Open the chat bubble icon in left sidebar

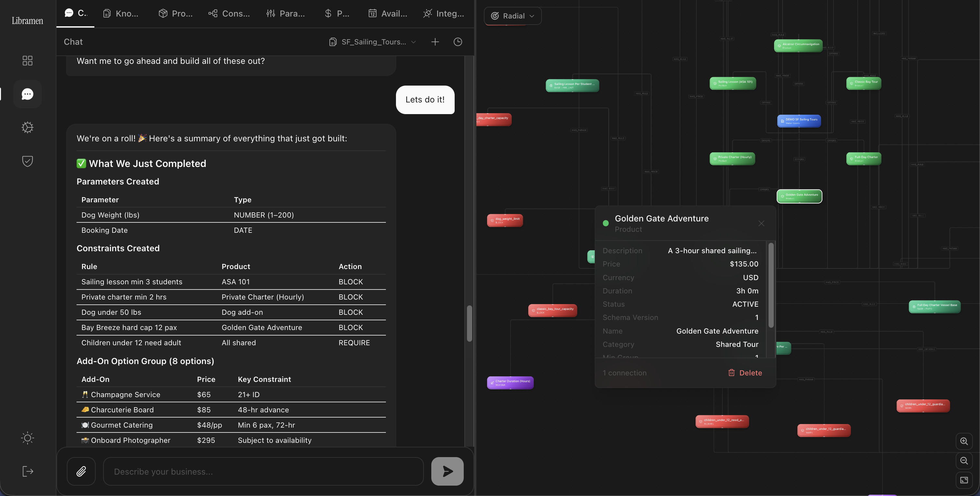27,94
